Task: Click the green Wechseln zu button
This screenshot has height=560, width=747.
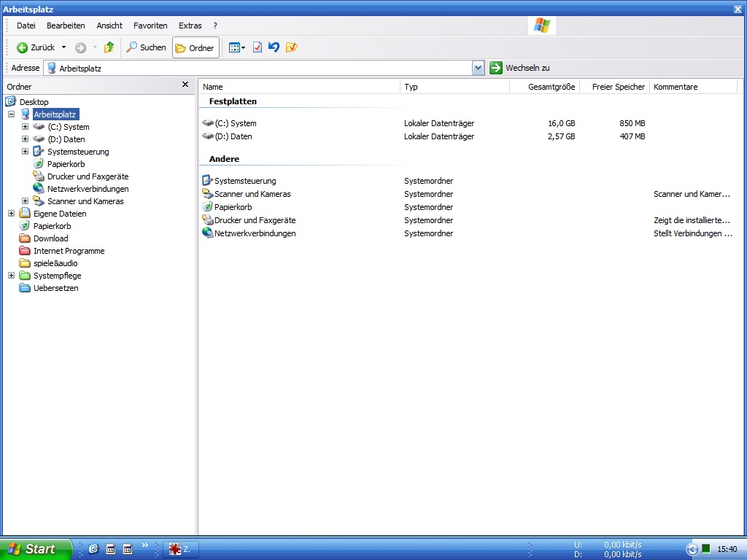Action: tap(519, 68)
